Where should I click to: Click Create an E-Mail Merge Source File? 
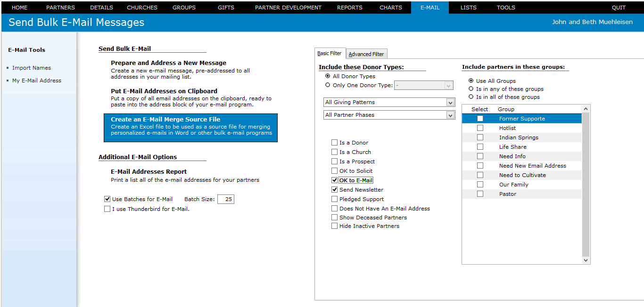click(x=190, y=128)
